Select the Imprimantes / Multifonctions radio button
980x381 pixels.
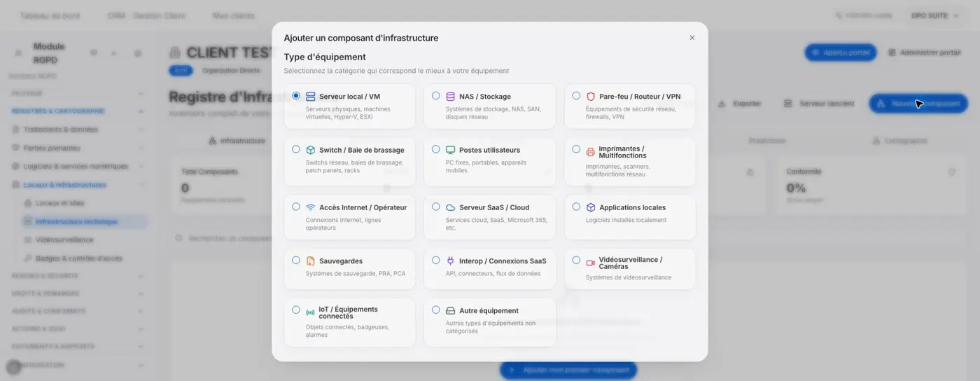576,149
